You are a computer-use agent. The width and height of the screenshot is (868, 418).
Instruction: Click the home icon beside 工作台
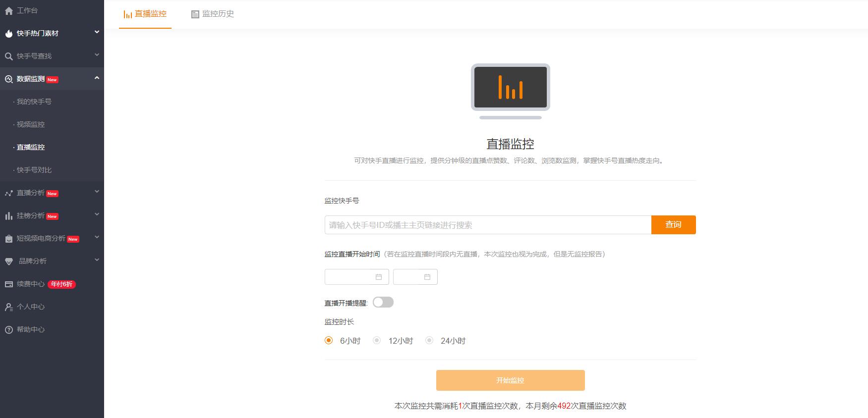[9, 11]
